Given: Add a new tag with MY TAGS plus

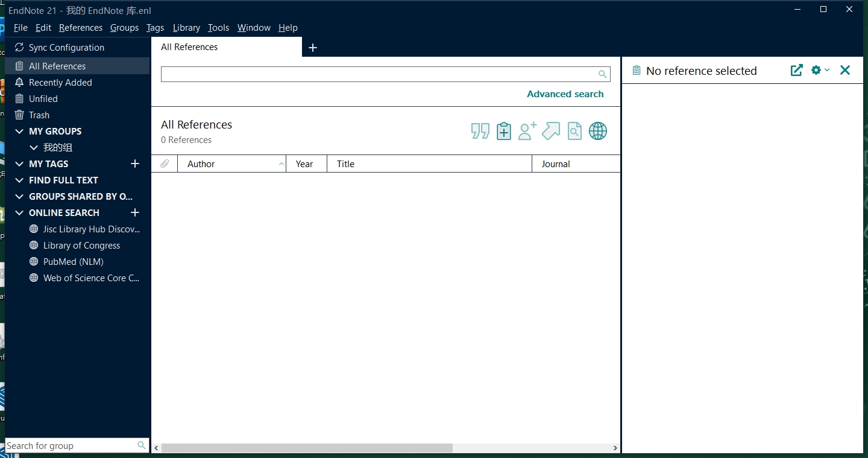Looking at the screenshot, I should coord(135,164).
